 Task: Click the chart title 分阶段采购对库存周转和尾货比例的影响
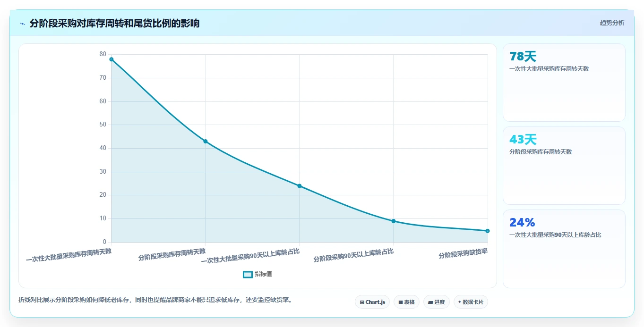coord(114,23)
